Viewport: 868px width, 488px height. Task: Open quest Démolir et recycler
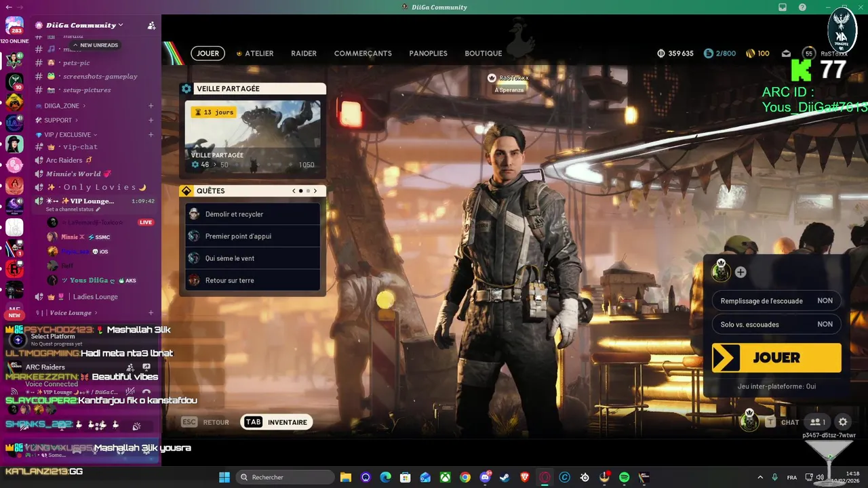click(252, 214)
